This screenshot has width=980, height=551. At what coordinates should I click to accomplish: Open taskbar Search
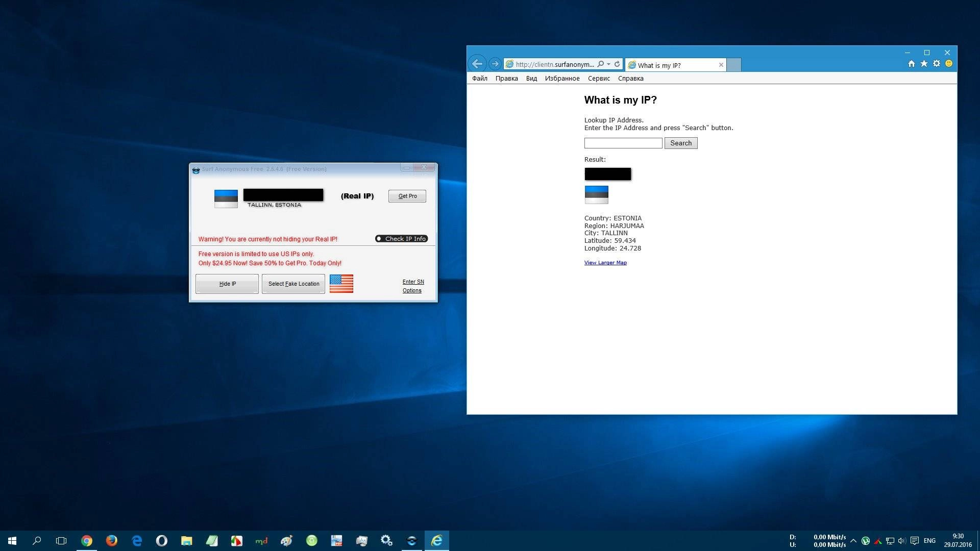tap(37, 540)
